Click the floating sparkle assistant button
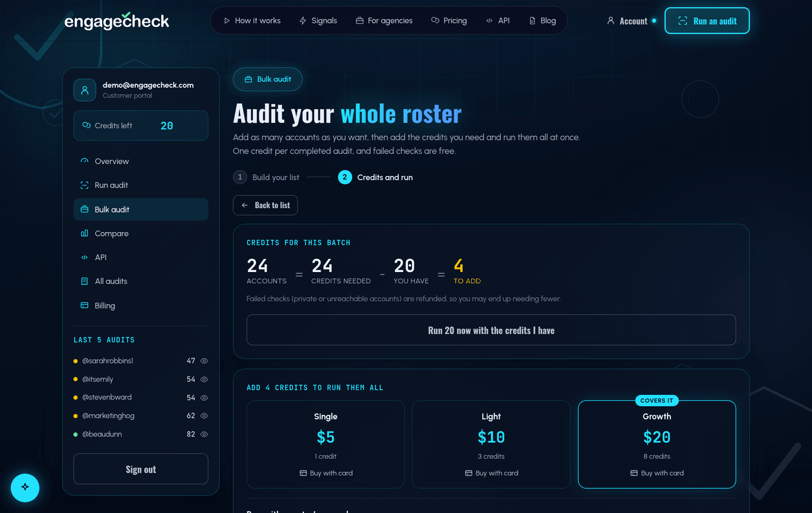Viewport: 812px width, 513px height. pyautogui.click(x=25, y=487)
